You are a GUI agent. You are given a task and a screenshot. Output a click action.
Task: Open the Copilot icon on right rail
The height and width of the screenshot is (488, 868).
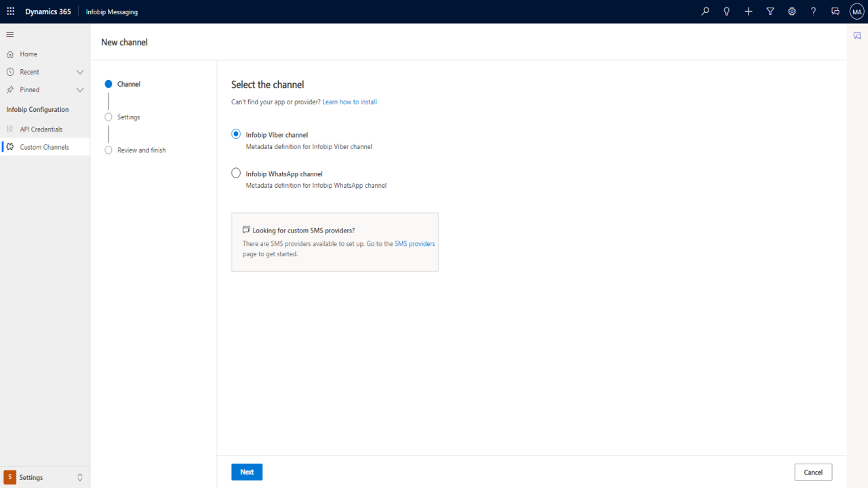pos(857,36)
